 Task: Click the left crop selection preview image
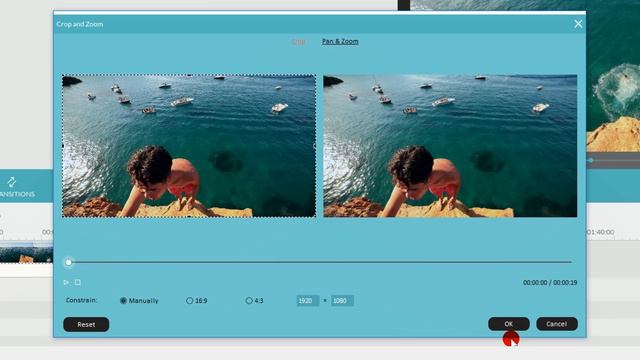tap(189, 146)
